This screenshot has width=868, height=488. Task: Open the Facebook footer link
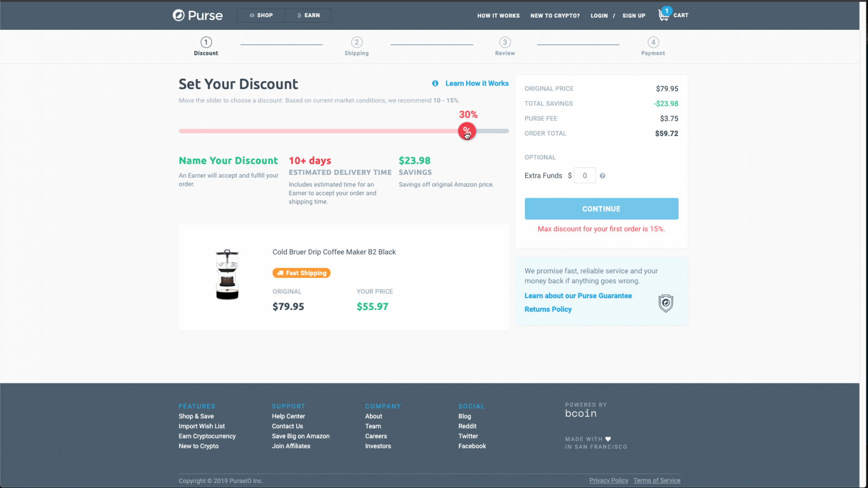click(472, 447)
